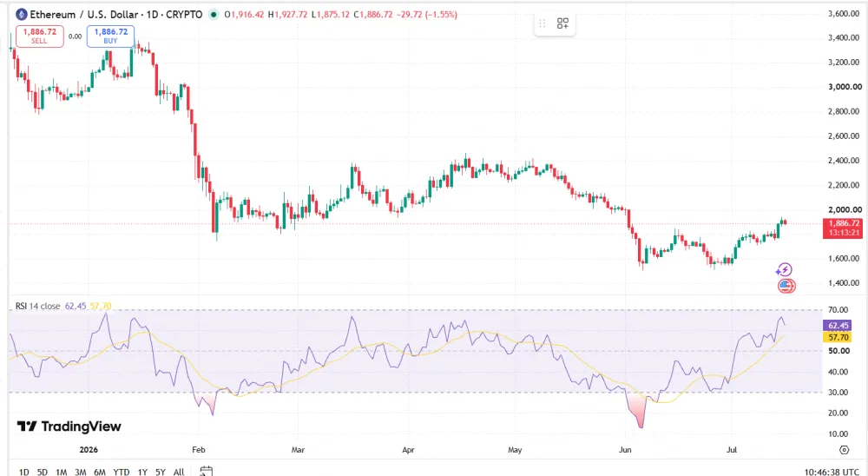
Task: Click the 2026 label on time axis
Action: pyautogui.click(x=89, y=449)
